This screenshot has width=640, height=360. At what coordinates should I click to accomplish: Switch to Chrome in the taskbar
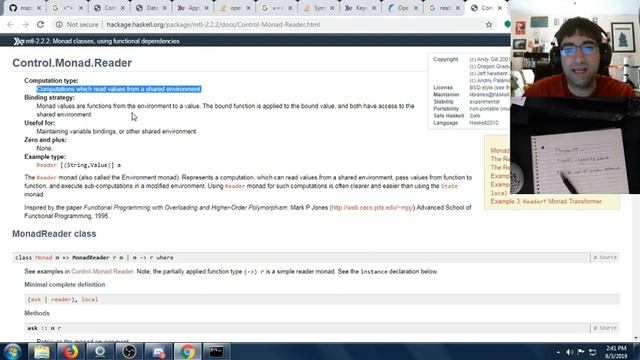click(x=187, y=351)
